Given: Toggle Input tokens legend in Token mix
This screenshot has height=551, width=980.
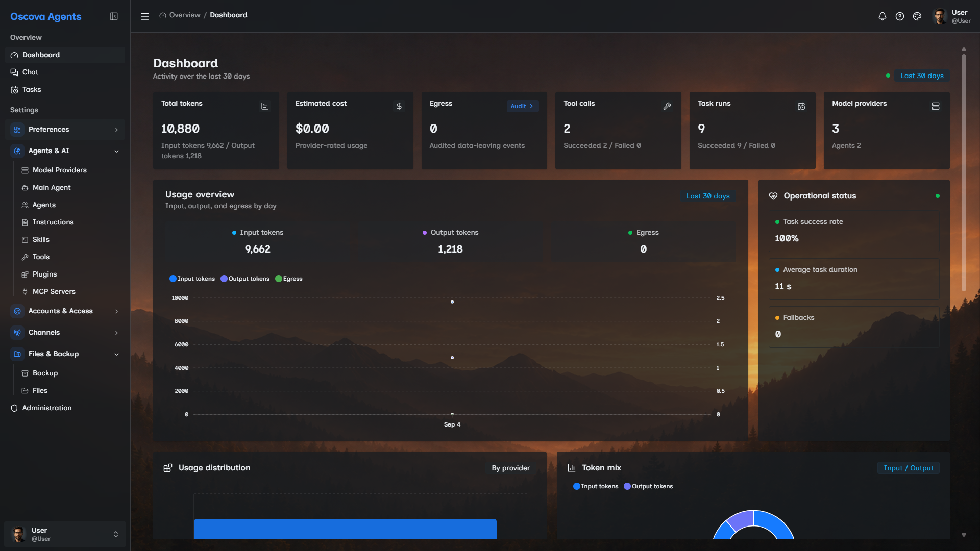Looking at the screenshot, I should tap(596, 486).
